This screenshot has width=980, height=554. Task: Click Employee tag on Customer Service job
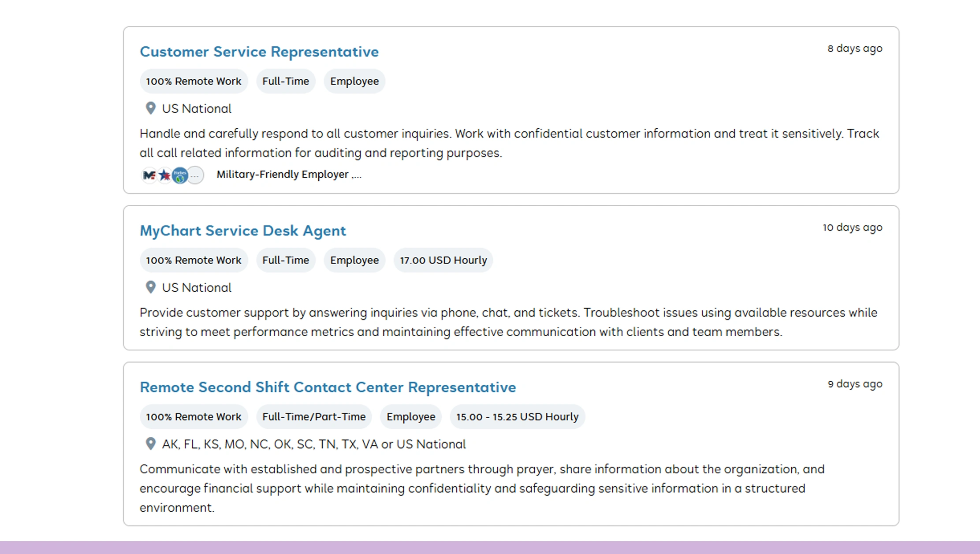(354, 81)
